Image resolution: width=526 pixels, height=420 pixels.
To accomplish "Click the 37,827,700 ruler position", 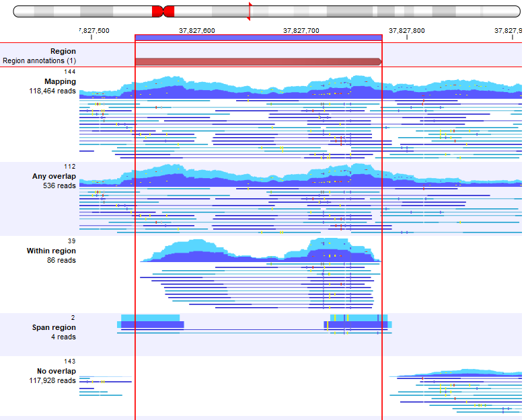I will coord(301,30).
